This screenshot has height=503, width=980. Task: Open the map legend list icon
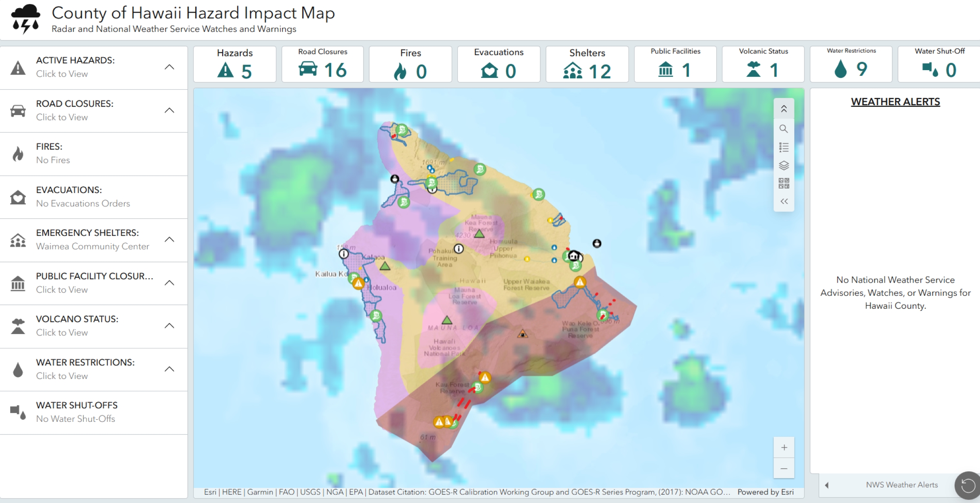click(783, 147)
